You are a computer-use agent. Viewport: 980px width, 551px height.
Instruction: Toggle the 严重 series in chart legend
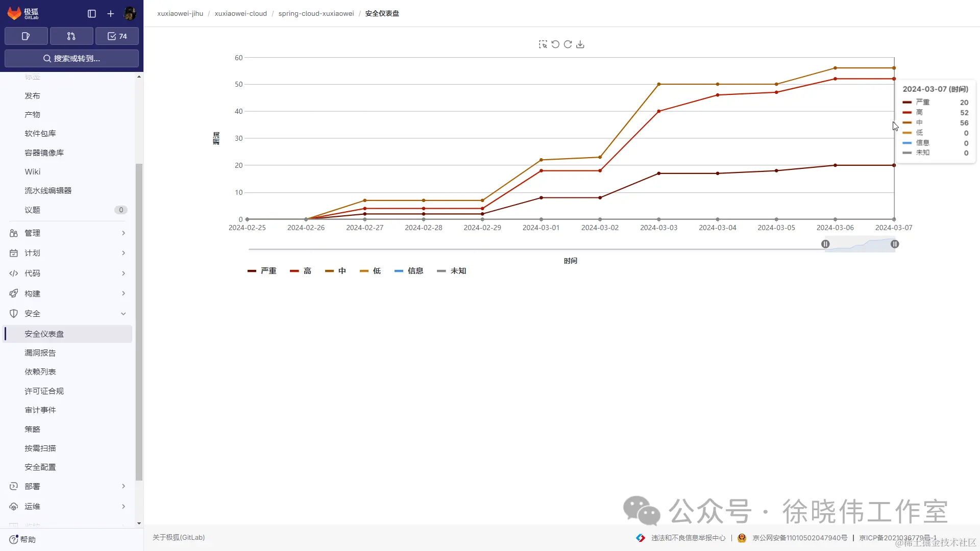point(262,271)
